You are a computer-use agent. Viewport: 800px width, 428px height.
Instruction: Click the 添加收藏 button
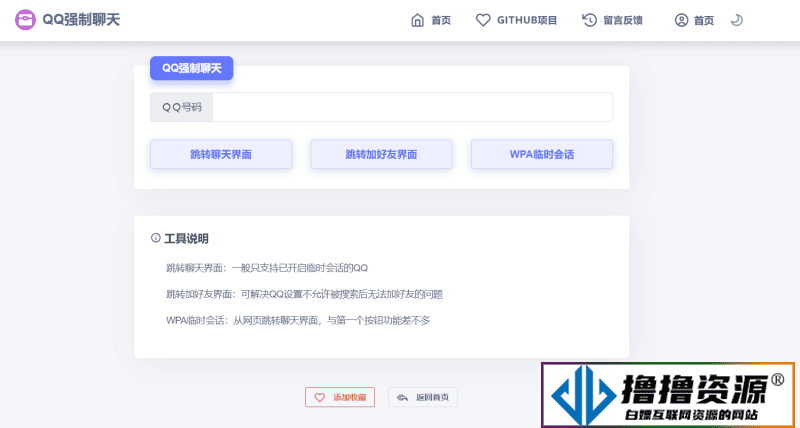pos(340,397)
